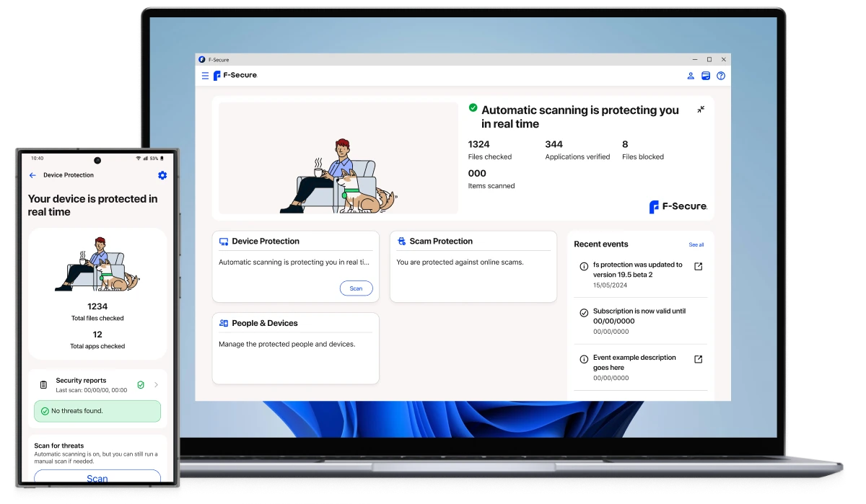Click the F-Secure title bar app icon
Viewport: 866px width, 504px height.
(x=202, y=60)
